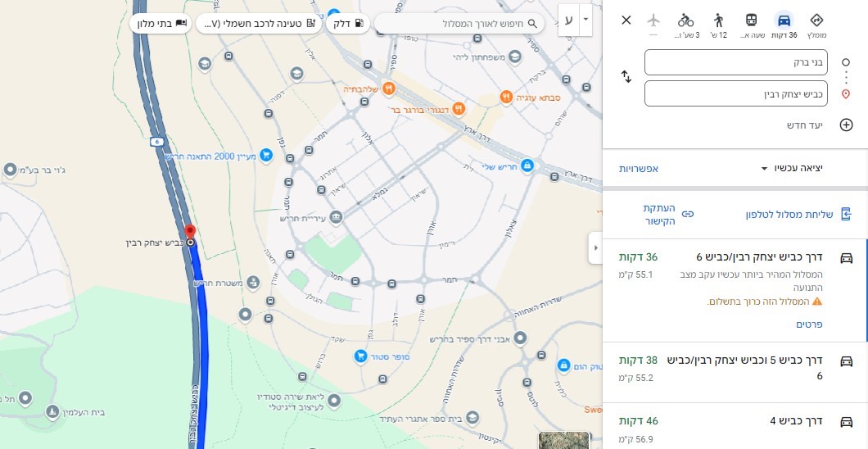Click the משפחתון ליהי school marker
The image size is (868, 449).
point(515,57)
